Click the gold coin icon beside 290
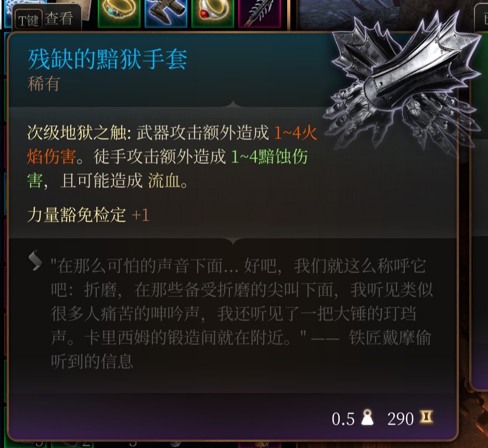Screen dimensions: 488x448 point(426,417)
